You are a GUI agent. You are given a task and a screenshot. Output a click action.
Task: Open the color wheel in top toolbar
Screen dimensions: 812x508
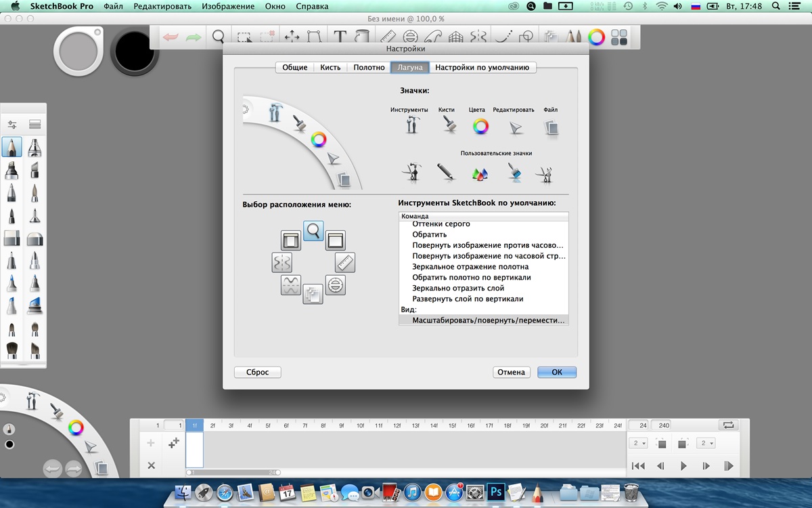(x=596, y=37)
